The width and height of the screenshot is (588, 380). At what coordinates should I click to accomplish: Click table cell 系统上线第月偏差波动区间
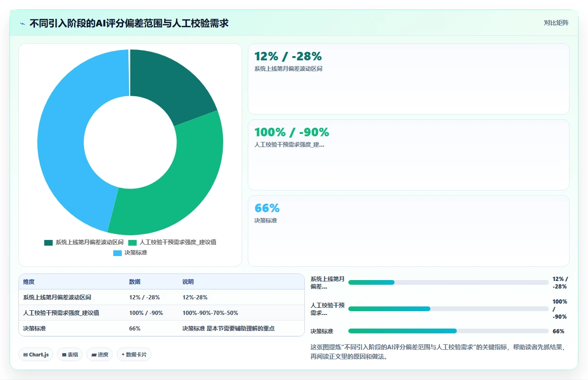pyautogui.click(x=57, y=297)
